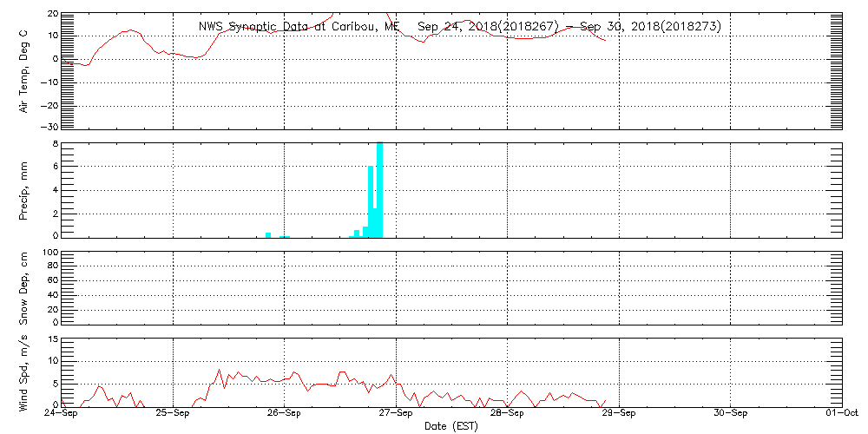Click the tallest 8 mm precipitation bar
This screenshot has width=868, height=434.
[x=380, y=190]
